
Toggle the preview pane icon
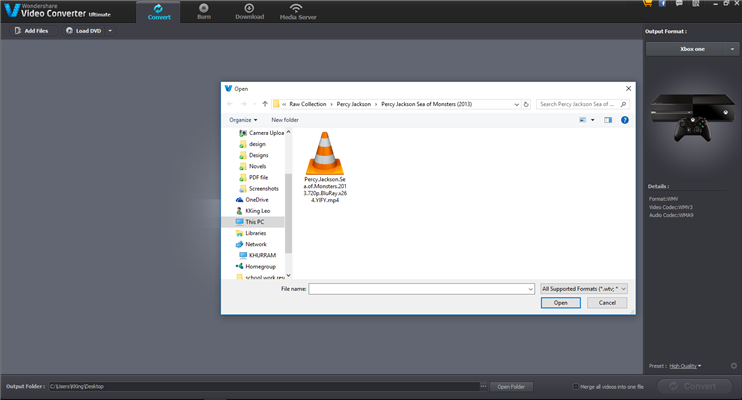tap(608, 120)
